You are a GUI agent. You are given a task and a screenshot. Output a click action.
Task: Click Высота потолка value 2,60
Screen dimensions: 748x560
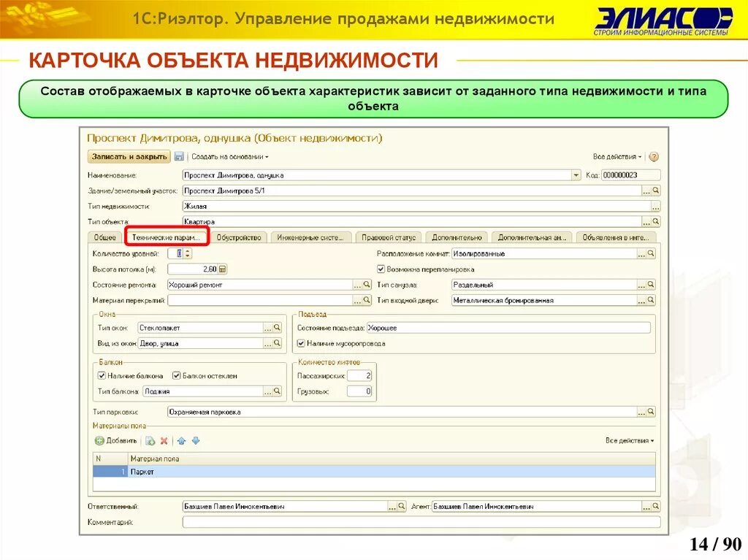(193, 269)
